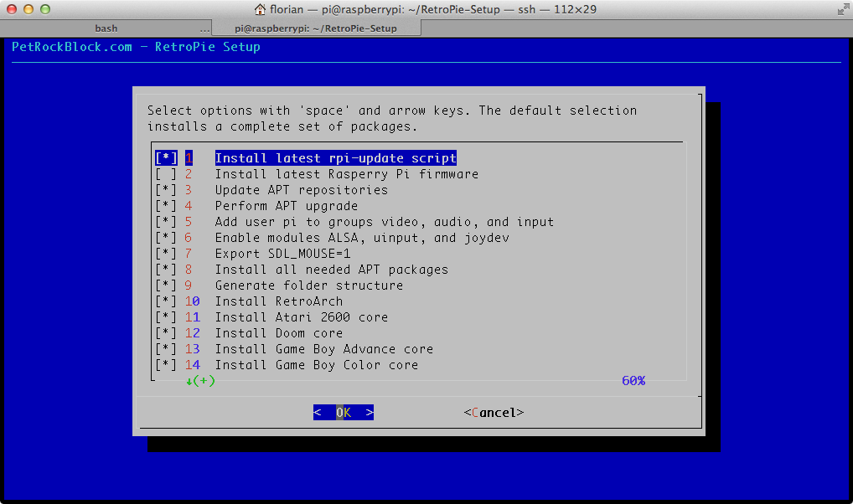Select 'Enable modules ALSA, uinput, and joydev' text
This screenshot has height=504, width=853.
(x=362, y=238)
